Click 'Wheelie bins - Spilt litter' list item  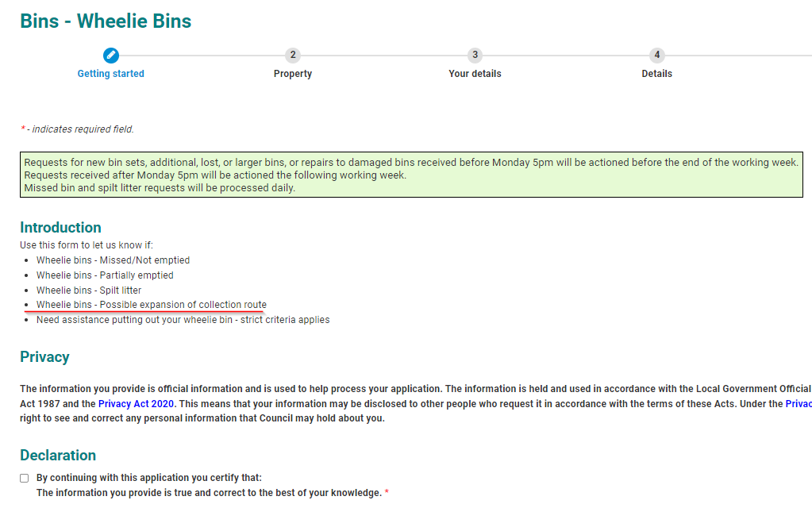pyautogui.click(x=89, y=291)
